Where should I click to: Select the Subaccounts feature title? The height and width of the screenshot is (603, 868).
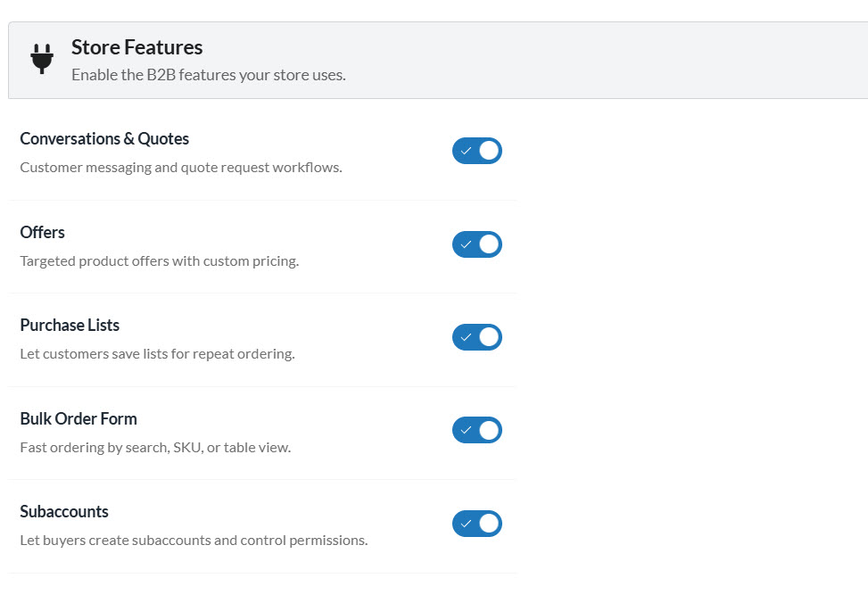pyautogui.click(x=64, y=511)
